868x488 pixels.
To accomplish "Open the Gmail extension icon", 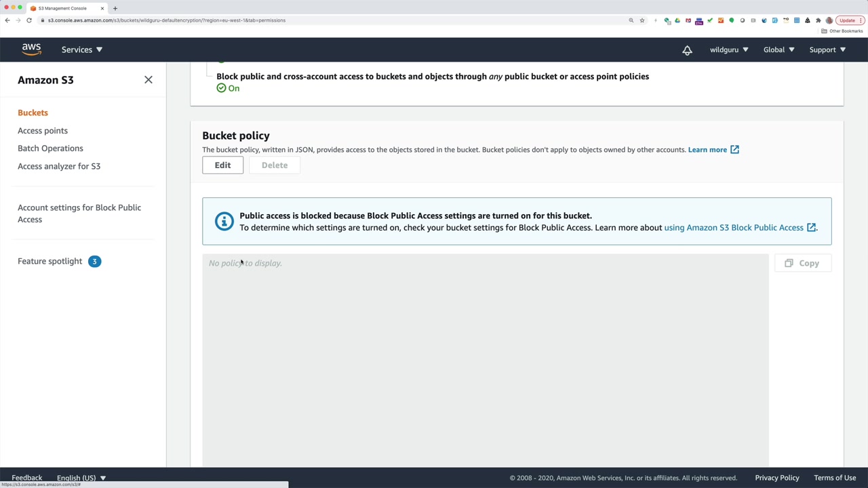I will pyautogui.click(x=688, y=20).
